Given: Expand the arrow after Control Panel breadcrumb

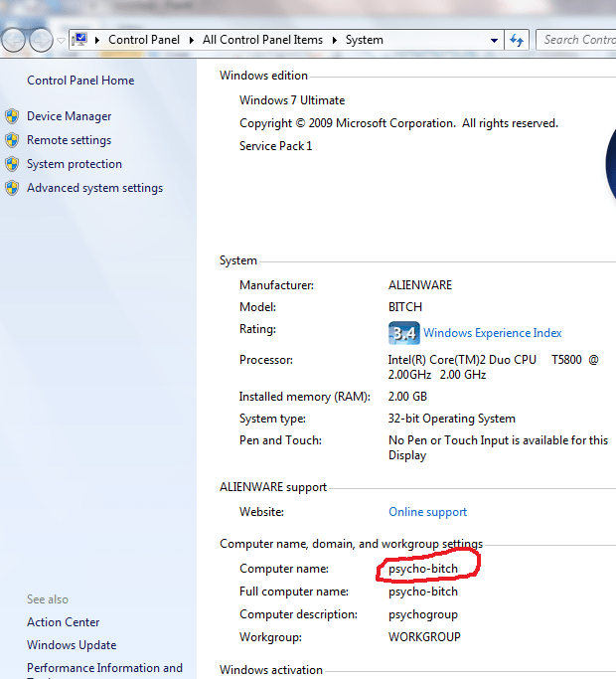Looking at the screenshot, I should point(192,40).
